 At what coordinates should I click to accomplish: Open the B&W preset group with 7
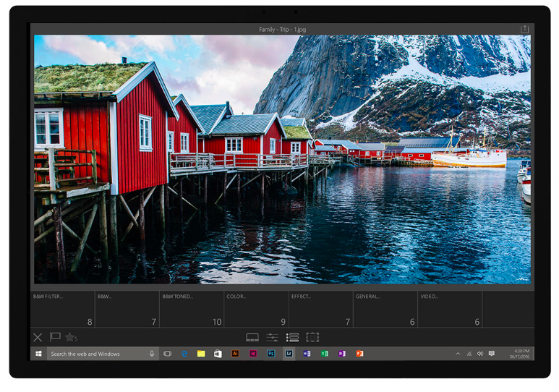click(x=127, y=310)
